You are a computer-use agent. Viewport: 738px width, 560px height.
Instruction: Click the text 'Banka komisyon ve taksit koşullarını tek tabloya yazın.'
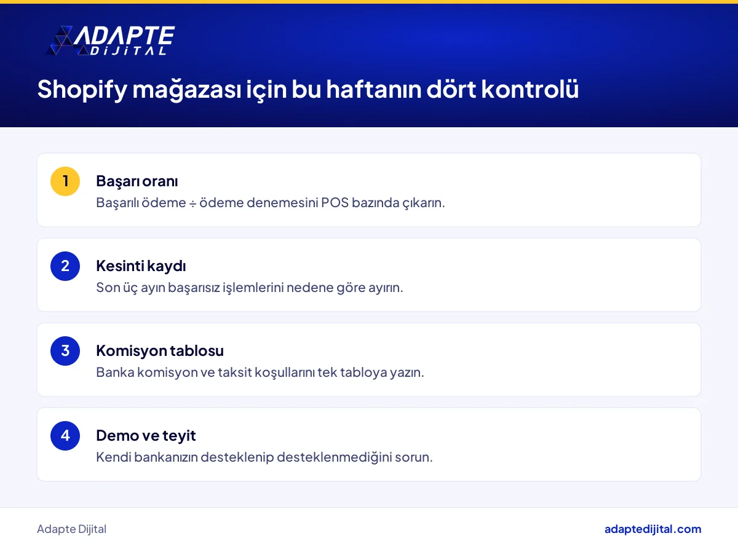(x=260, y=373)
